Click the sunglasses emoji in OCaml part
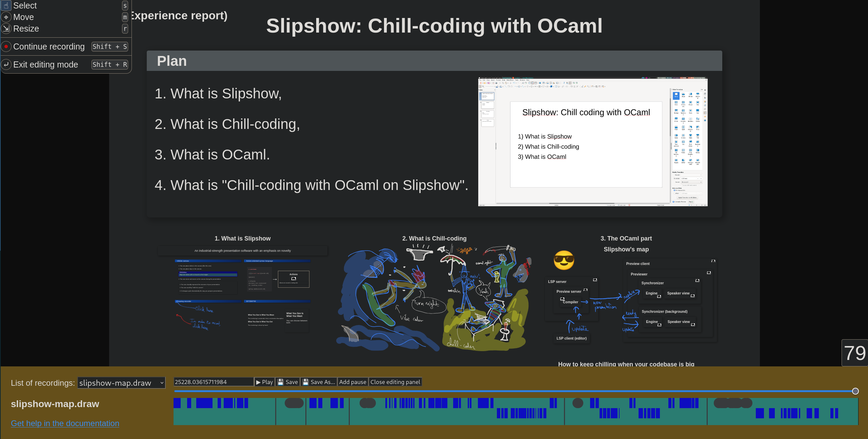This screenshot has width=868, height=439. tap(564, 260)
